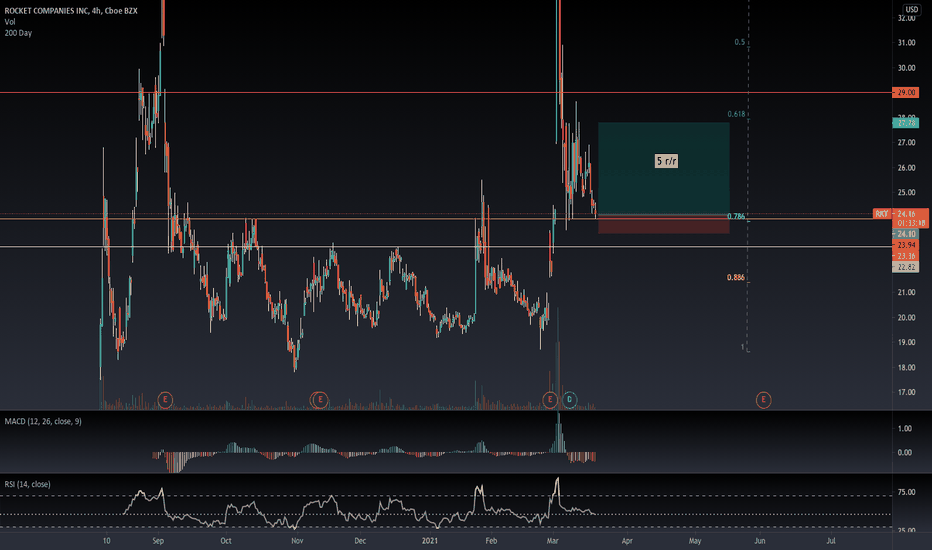Select the MACD (12, 26, close, 9) legend

click(43, 422)
